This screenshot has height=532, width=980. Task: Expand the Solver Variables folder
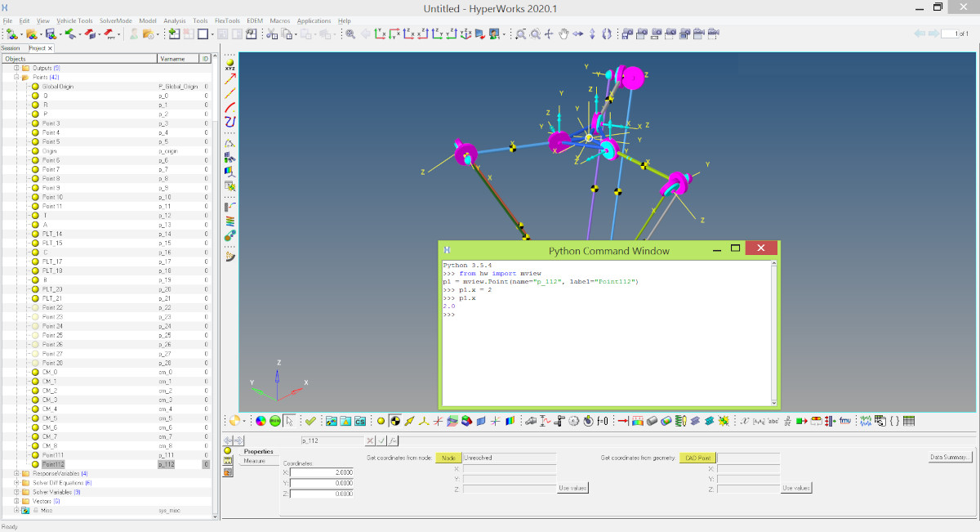(x=16, y=492)
